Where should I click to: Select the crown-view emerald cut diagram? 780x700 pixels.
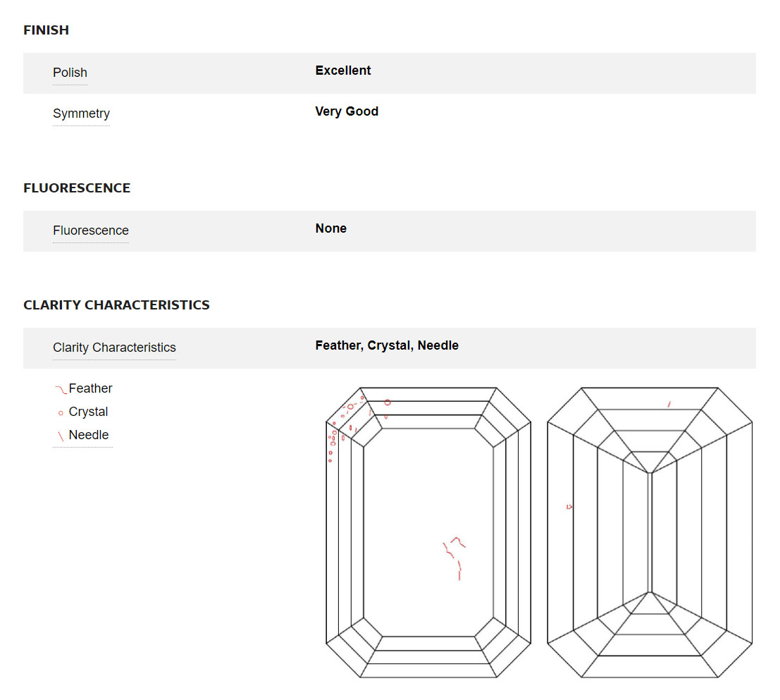pyautogui.click(x=428, y=532)
